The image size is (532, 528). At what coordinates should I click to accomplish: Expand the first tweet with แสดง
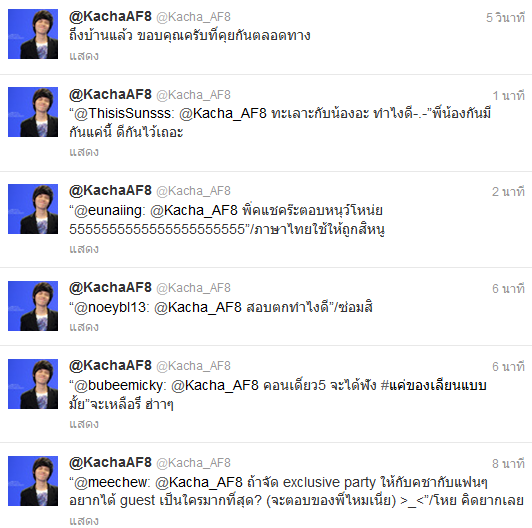(x=84, y=56)
